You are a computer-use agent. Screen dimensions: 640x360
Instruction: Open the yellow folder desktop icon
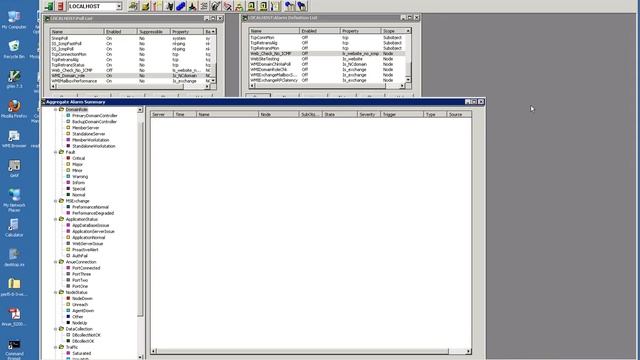pyautogui.click(x=14, y=287)
